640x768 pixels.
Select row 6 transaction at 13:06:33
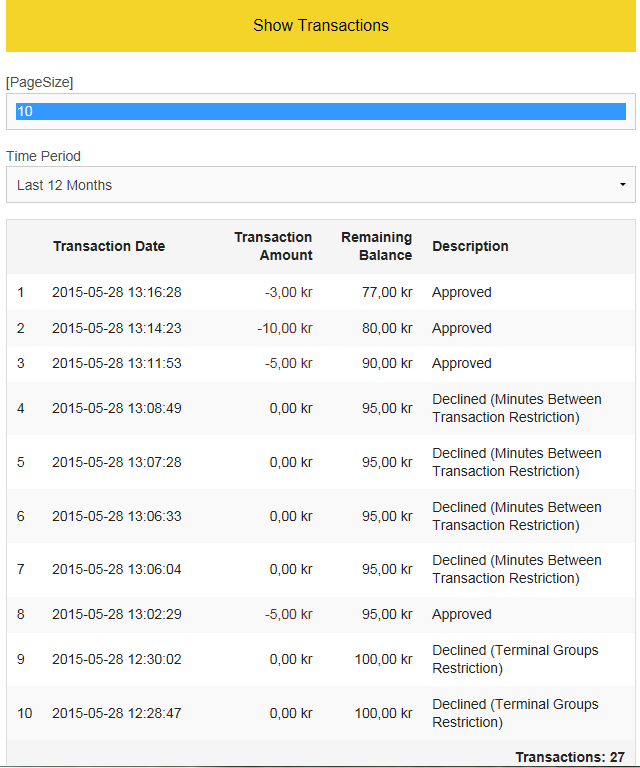(x=321, y=516)
